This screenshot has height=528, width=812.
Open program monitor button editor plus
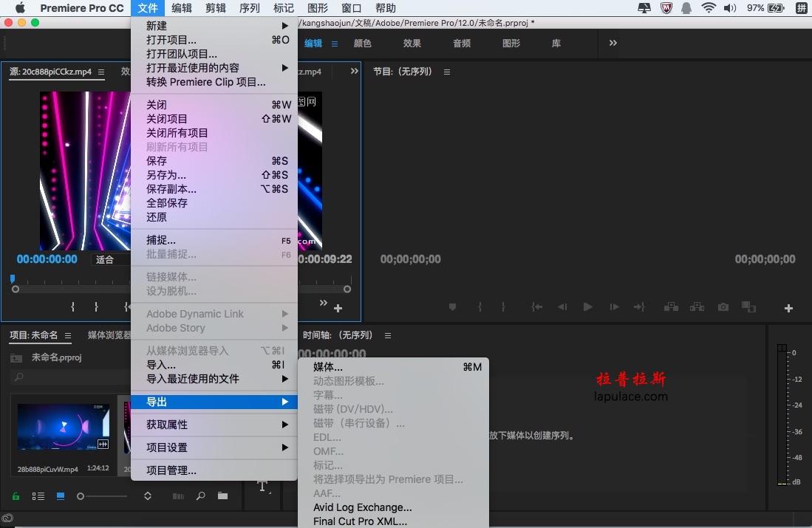point(788,308)
